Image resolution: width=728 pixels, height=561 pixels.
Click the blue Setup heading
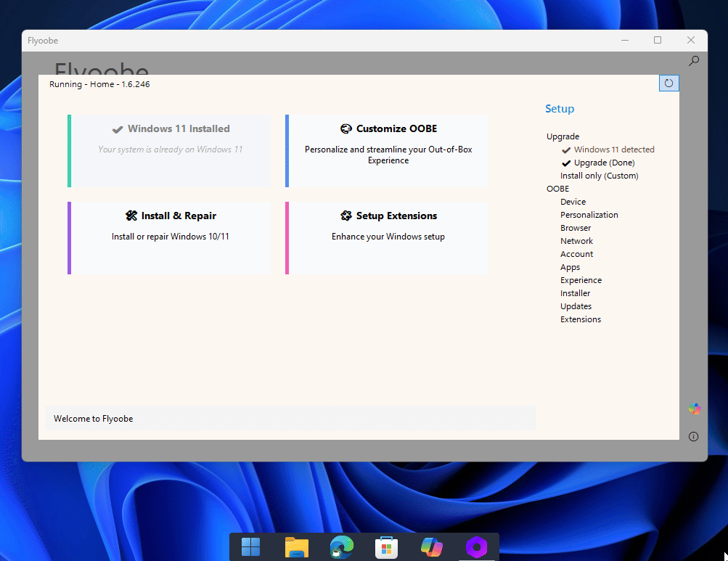click(559, 108)
